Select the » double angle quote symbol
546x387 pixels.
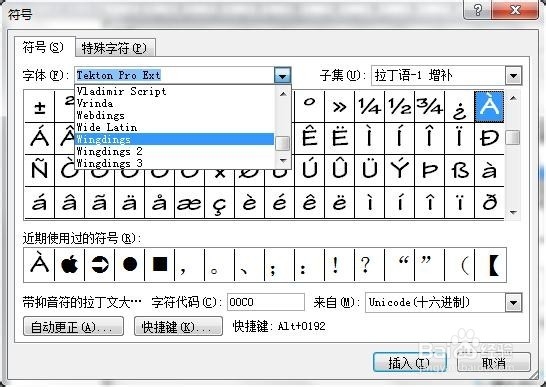point(340,107)
